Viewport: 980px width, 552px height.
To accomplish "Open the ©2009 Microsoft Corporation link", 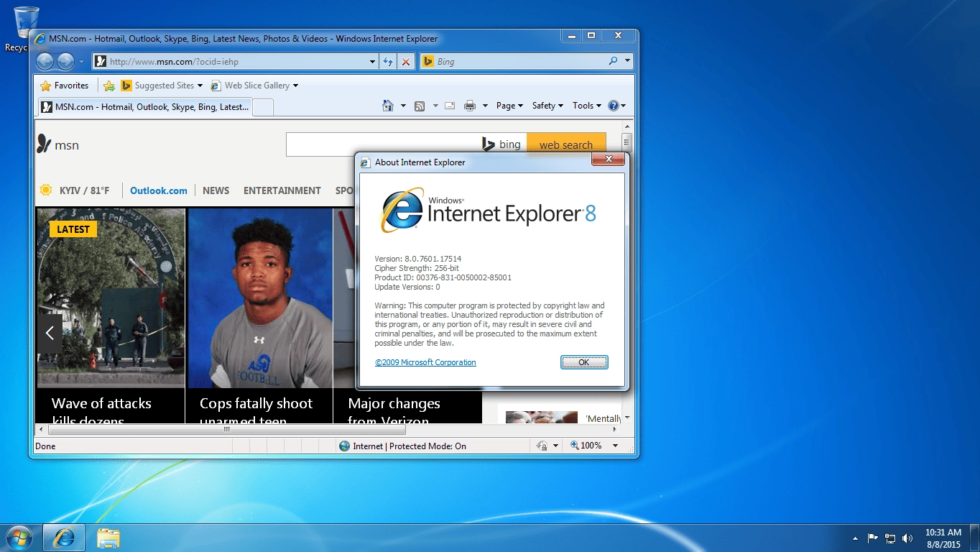I will 425,362.
